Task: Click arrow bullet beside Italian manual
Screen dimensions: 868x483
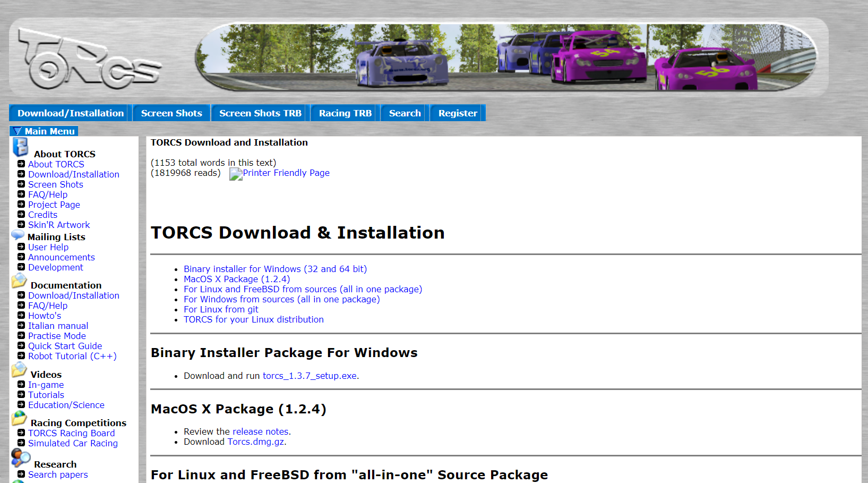Action: (x=21, y=325)
